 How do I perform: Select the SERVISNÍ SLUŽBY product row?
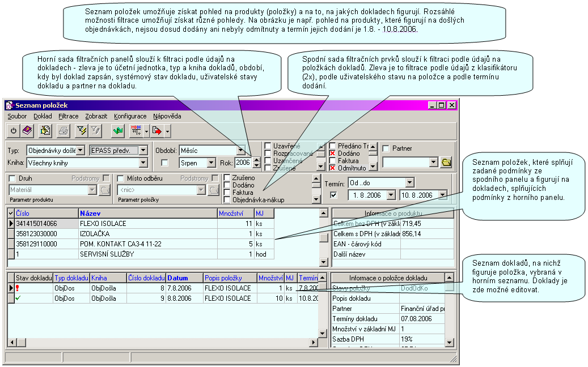(141, 254)
